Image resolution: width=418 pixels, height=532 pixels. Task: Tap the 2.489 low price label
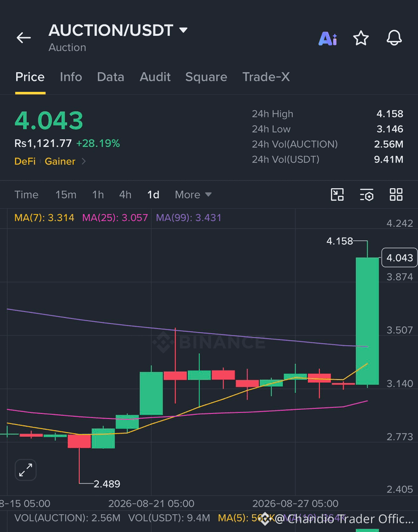point(107,484)
